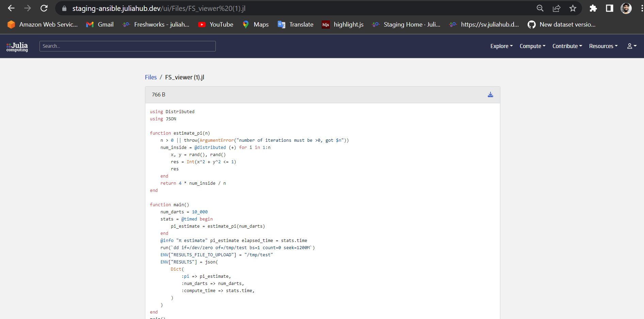Open the New dataset version GitHub bookmark
The image size is (644, 319).
[x=562, y=25]
